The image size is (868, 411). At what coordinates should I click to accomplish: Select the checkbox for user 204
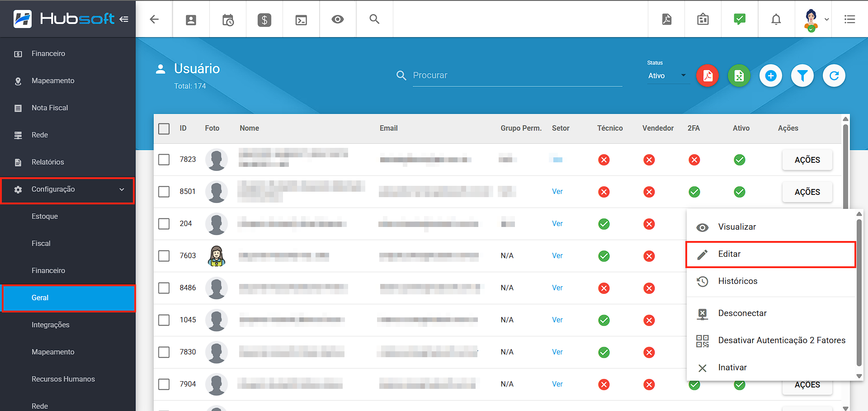point(164,224)
